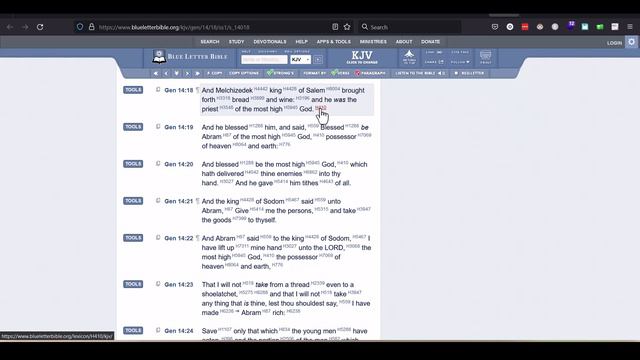Screen dimensions: 640x360
Task: Click the Print icon in site header
Action: click(486, 57)
